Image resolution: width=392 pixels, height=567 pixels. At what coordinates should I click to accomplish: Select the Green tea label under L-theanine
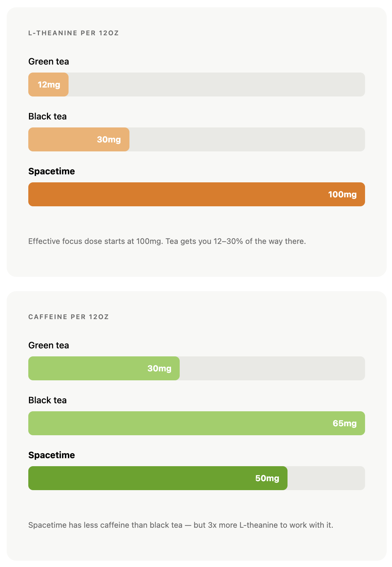[x=49, y=62]
